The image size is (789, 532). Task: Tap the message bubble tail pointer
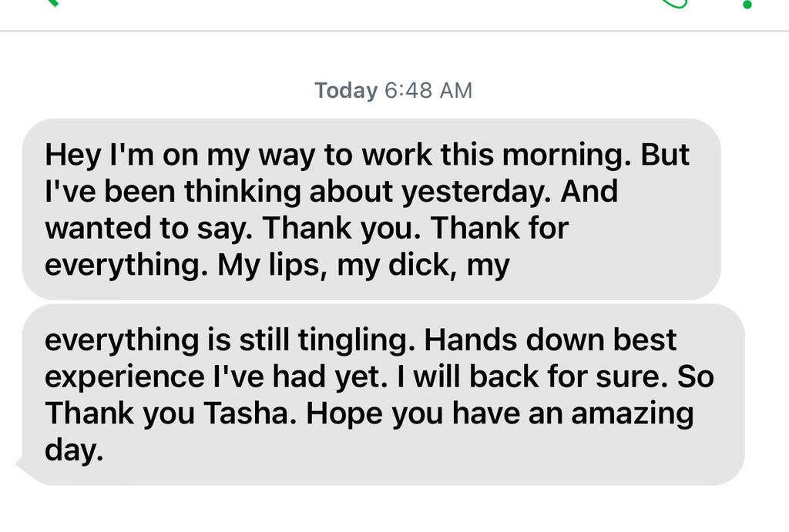[x=22, y=465]
